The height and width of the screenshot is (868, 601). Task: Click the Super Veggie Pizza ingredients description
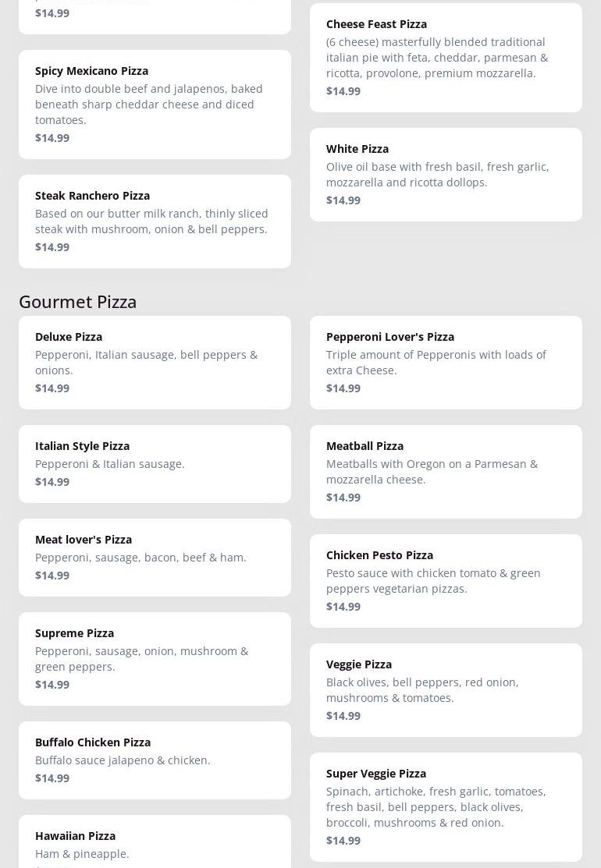pos(436,807)
